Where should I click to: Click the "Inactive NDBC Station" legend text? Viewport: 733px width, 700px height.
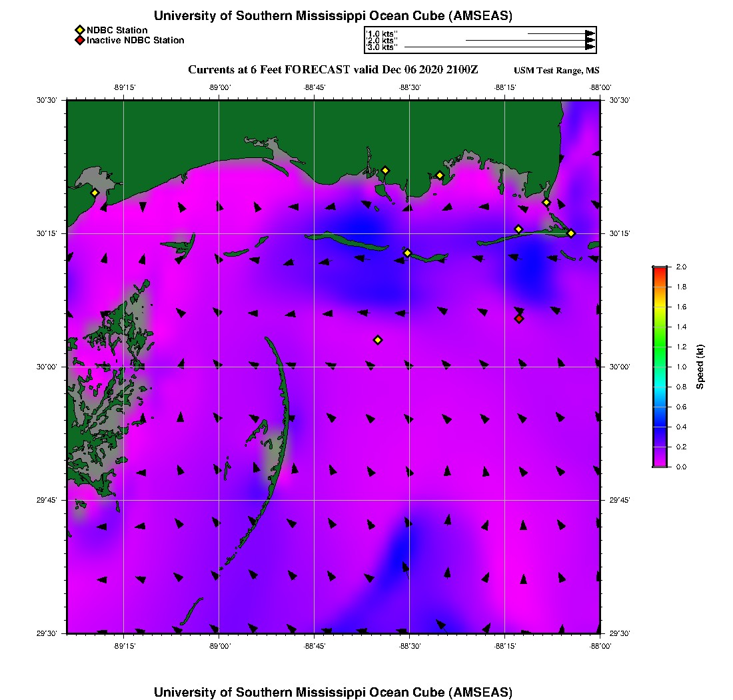click(x=135, y=40)
